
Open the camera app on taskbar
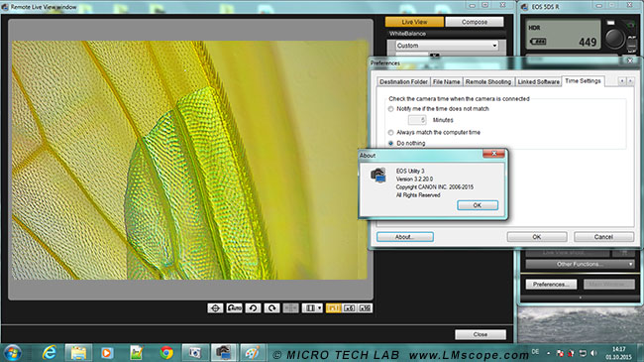194,352
